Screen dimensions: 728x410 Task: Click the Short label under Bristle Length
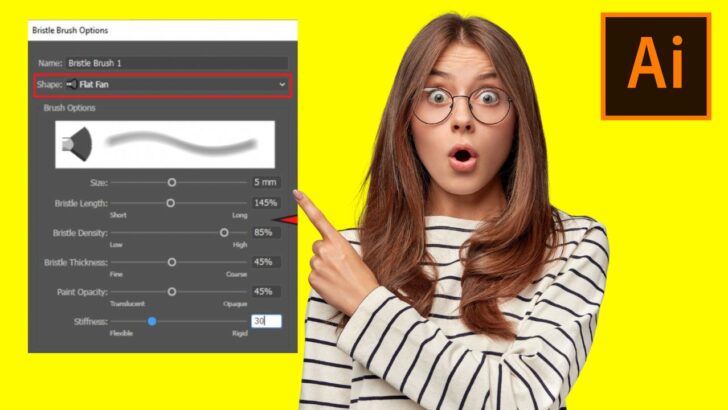118,215
